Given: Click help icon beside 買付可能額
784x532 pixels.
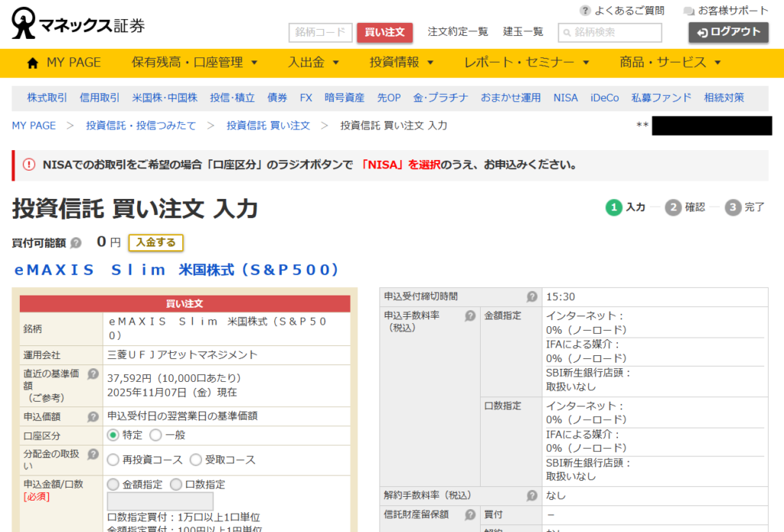Looking at the screenshot, I should tap(76, 243).
